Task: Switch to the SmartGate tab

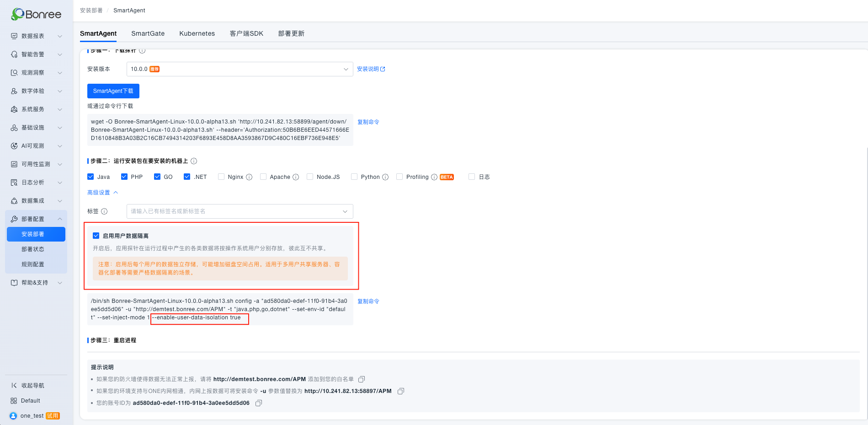Action: coord(148,33)
